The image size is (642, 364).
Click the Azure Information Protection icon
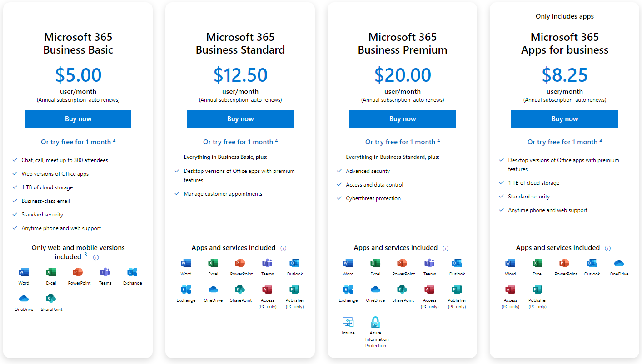pyautogui.click(x=375, y=322)
